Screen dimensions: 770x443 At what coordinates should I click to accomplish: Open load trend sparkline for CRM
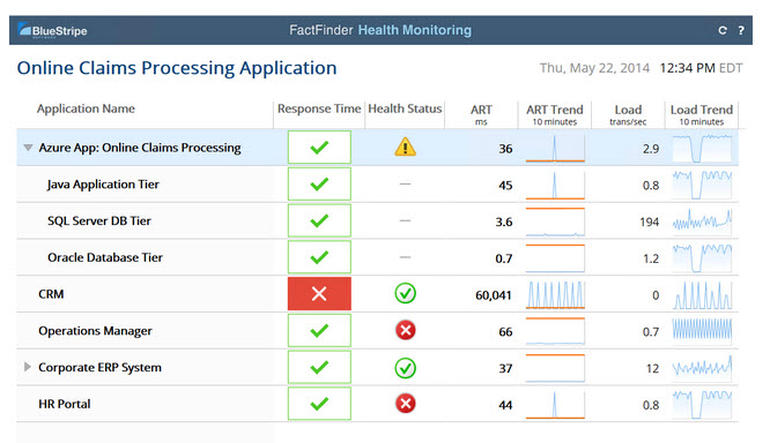(x=702, y=295)
